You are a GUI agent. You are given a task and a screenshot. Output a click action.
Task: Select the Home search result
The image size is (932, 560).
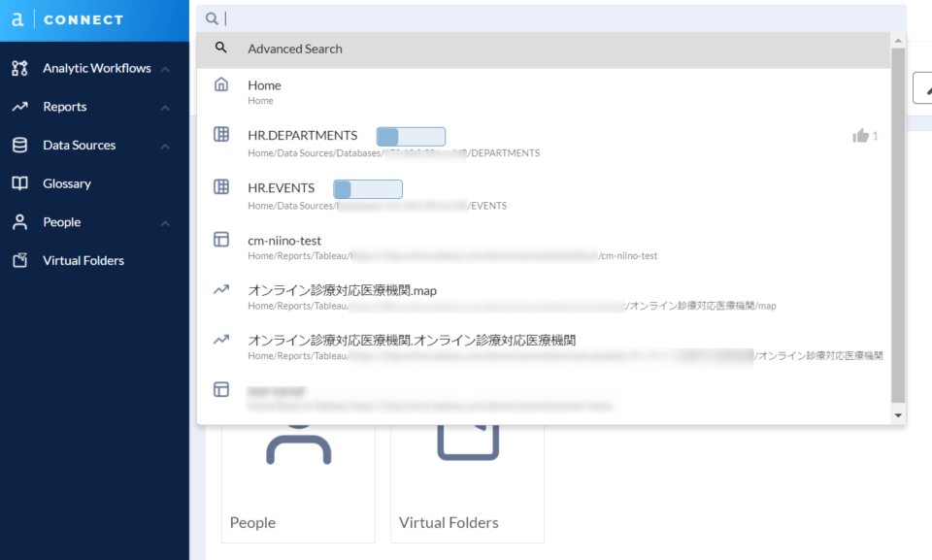pyautogui.click(x=544, y=92)
